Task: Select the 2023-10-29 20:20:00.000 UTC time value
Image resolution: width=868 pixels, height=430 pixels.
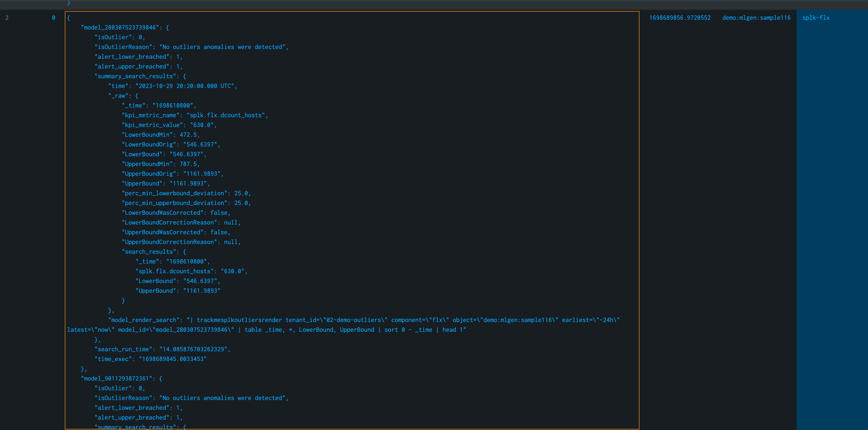Action: coord(185,86)
